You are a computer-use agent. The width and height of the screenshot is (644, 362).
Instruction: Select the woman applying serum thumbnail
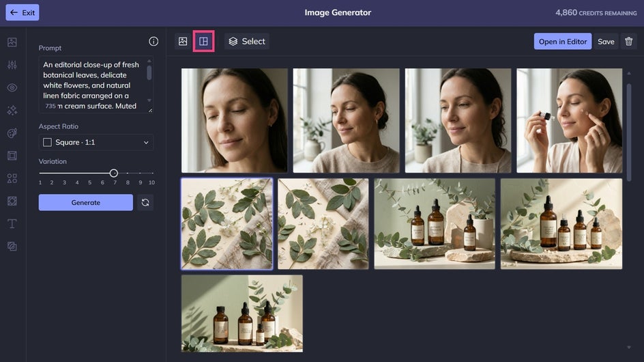point(569,120)
